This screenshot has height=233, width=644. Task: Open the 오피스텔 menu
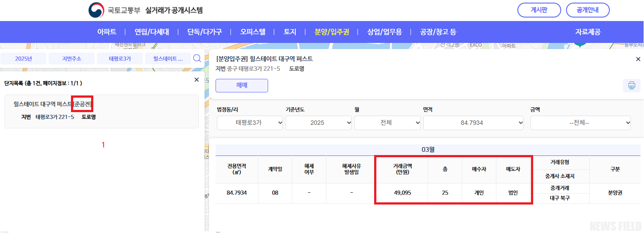pos(253,32)
